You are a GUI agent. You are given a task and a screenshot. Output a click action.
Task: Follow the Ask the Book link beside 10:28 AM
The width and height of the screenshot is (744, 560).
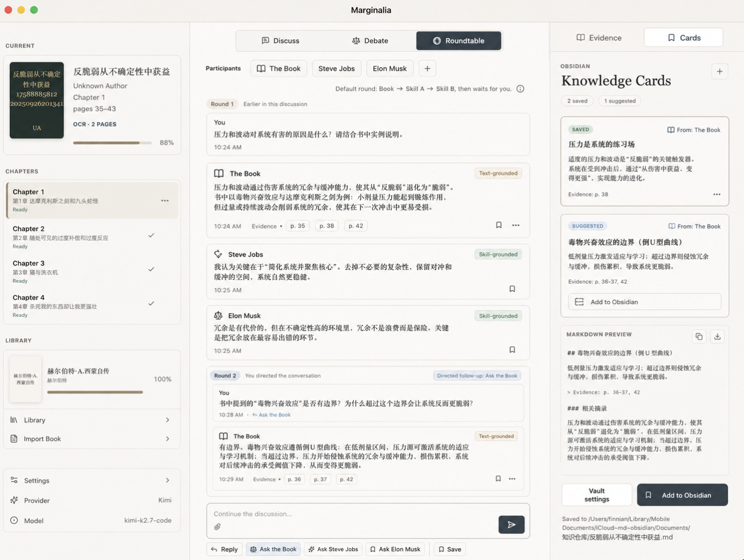[x=272, y=415]
